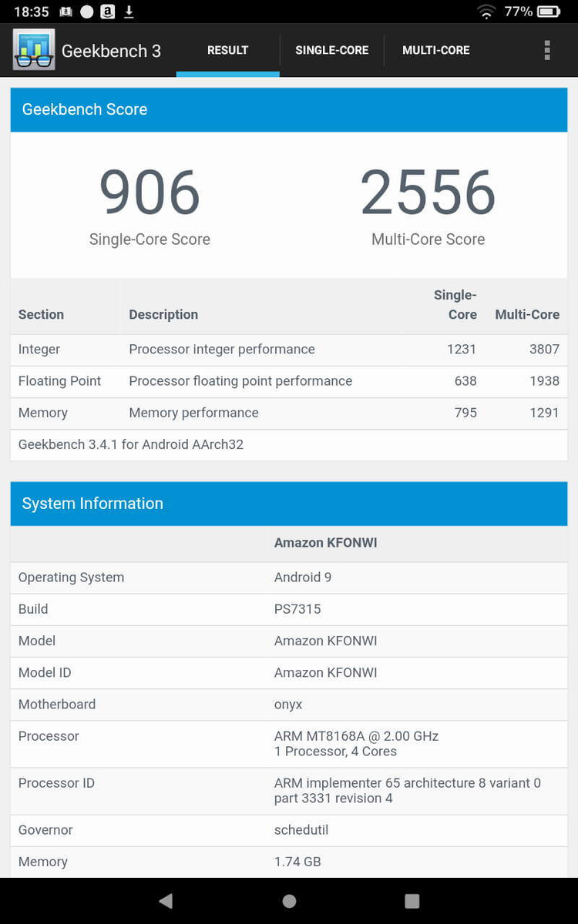Tap the Memory performance description
Screen dimensions: 578x924
point(193,413)
